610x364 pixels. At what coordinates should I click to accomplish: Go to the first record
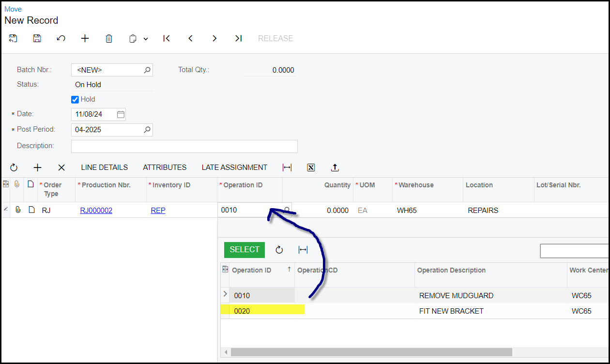pos(167,38)
